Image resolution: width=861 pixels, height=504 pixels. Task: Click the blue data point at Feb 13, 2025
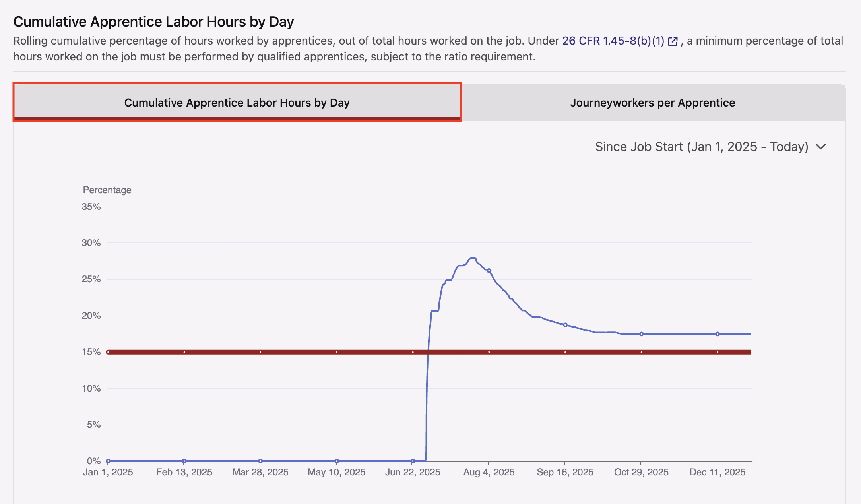pos(184,461)
